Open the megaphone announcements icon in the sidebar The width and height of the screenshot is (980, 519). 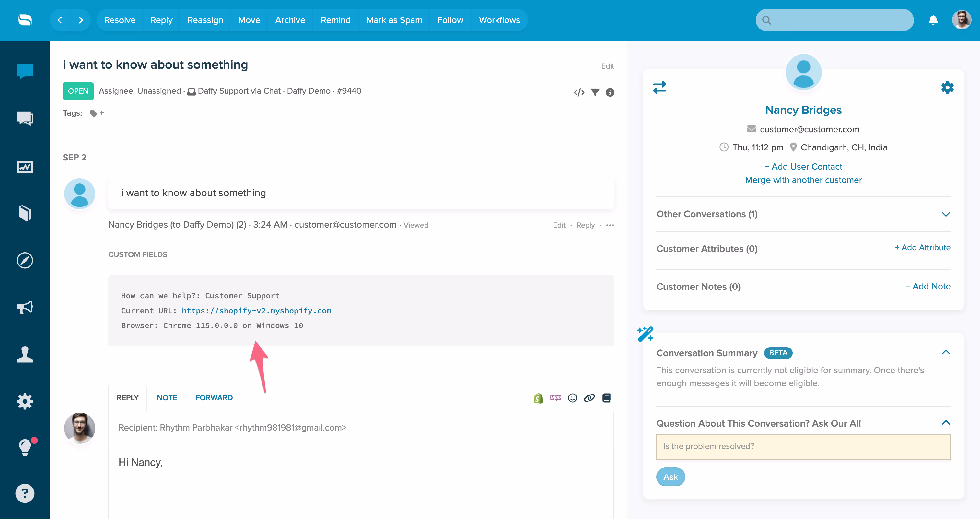pos(25,307)
